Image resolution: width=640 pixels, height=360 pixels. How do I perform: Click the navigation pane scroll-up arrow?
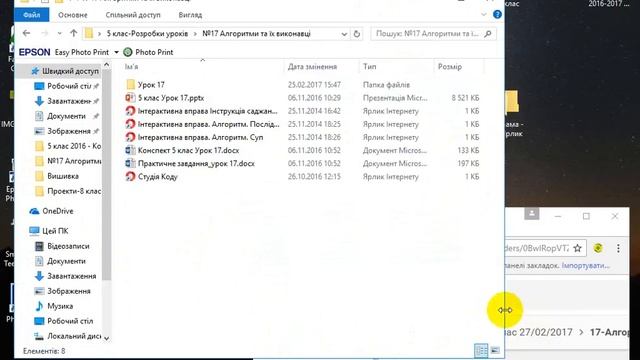click(x=107, y=64)
